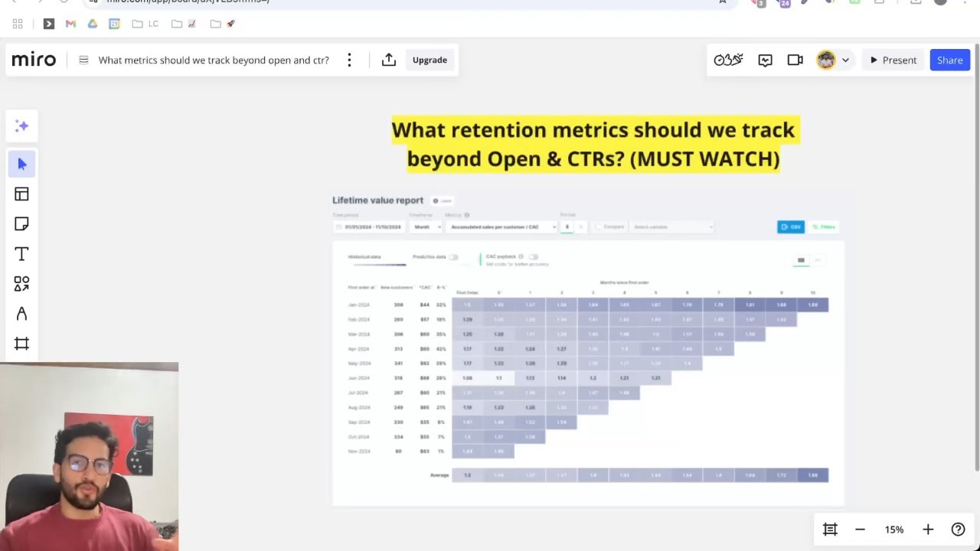Screen dimensions: 980x551
Task: Open Accumulated sales per customer metrics dropdown
Action: (x=501, y=227)
